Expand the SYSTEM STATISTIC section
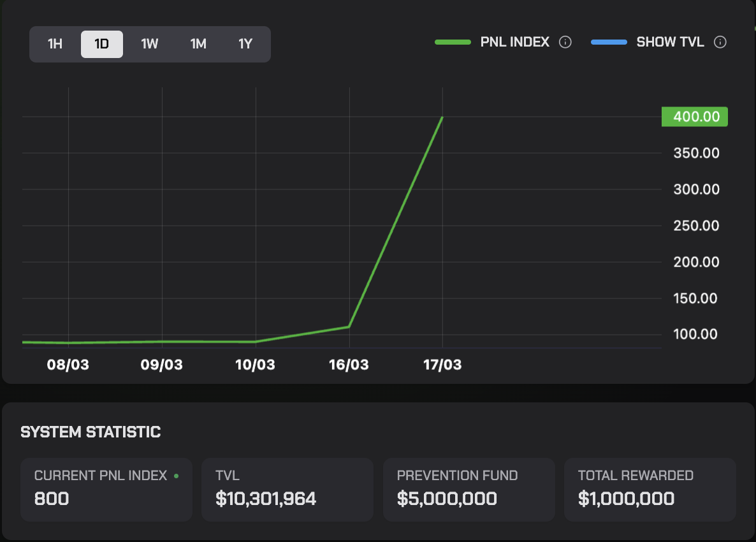Viewport: 756px width, 542px height. coord(91,432)
